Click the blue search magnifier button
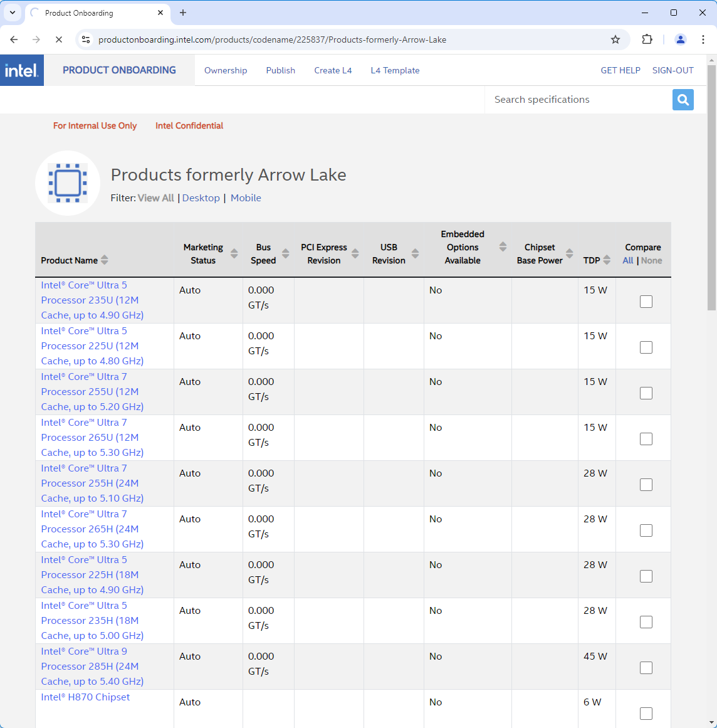Viewport: 717px width, 728px height. coord(683,100)
